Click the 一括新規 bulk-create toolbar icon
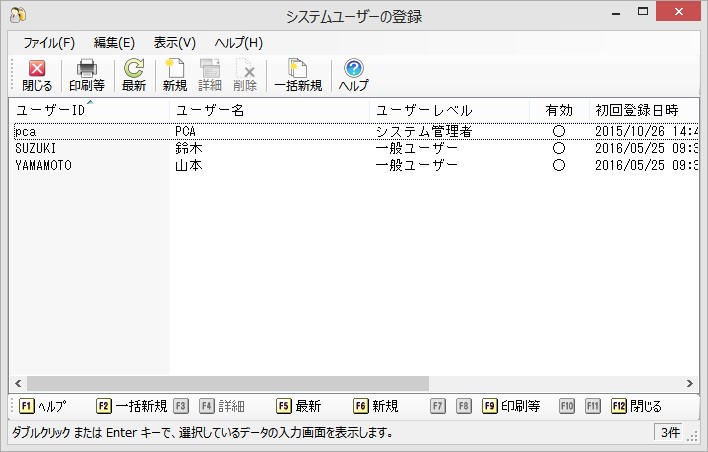This screenshot has width=708, height=452. [297, 75]
